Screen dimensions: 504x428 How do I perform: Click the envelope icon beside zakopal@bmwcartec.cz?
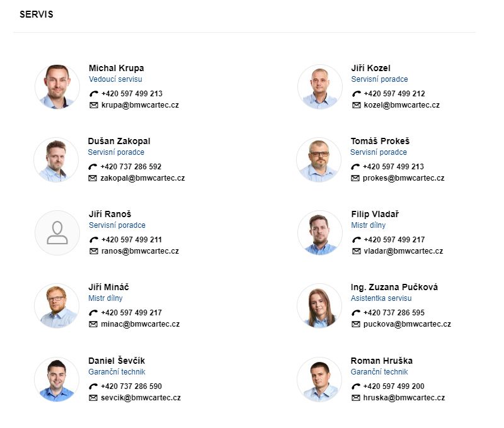[x=93, y=178]
